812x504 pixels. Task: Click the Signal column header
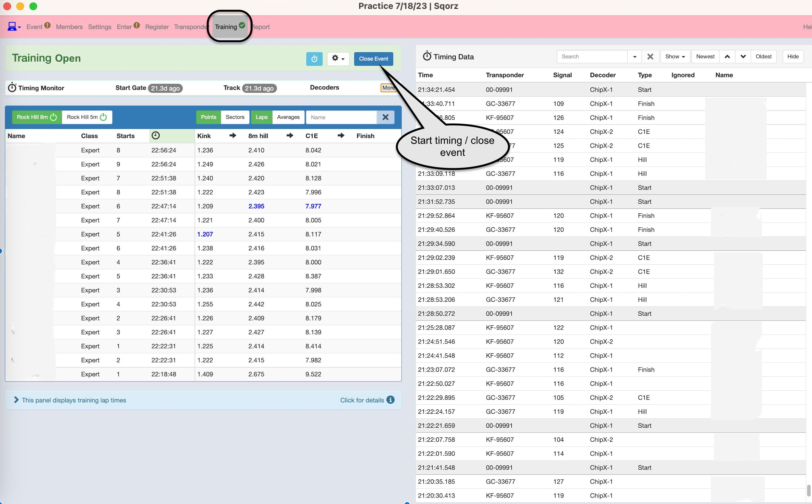562,75
